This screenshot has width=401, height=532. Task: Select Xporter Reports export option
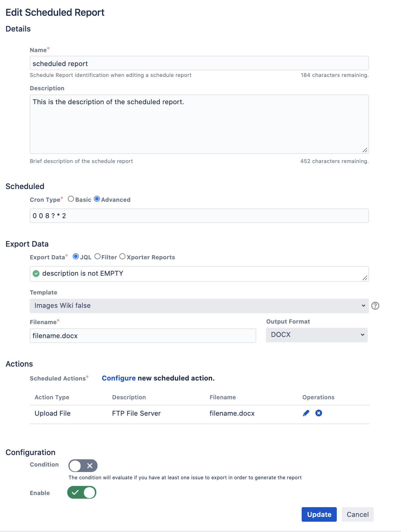122,257
